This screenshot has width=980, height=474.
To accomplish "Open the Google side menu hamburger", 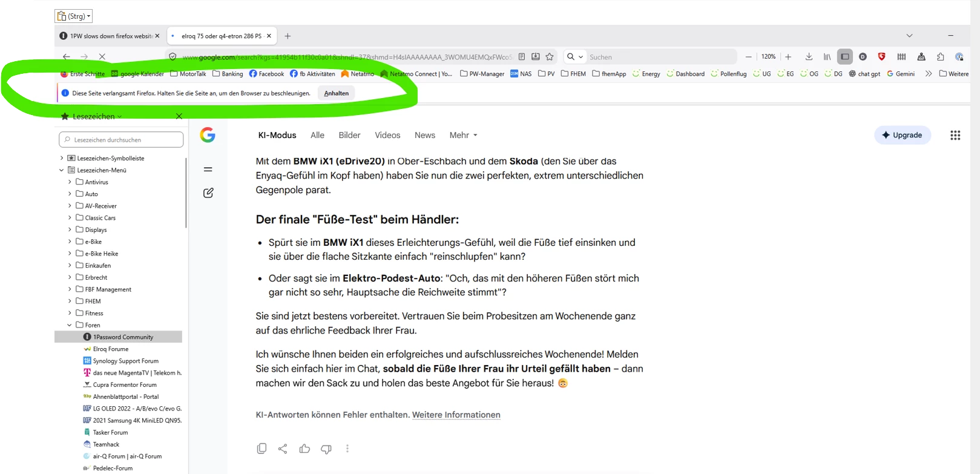I will pyautogui.click(x=208, y=170).
